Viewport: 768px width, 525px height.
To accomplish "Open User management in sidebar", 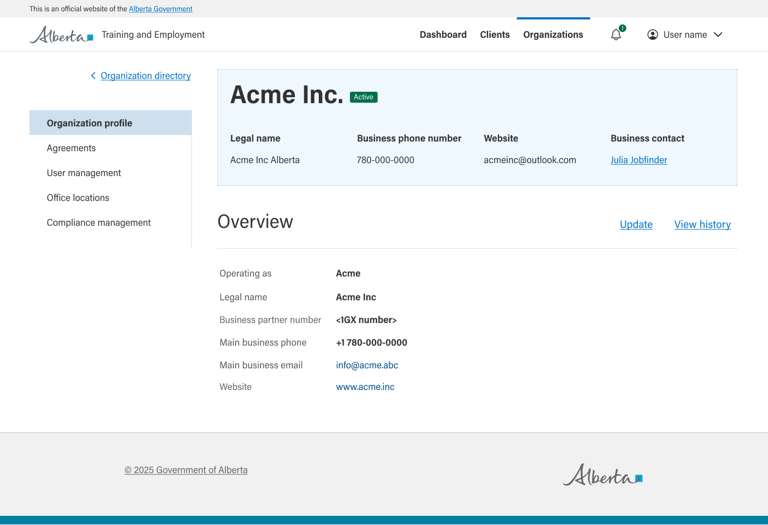I will coord(84,173).
